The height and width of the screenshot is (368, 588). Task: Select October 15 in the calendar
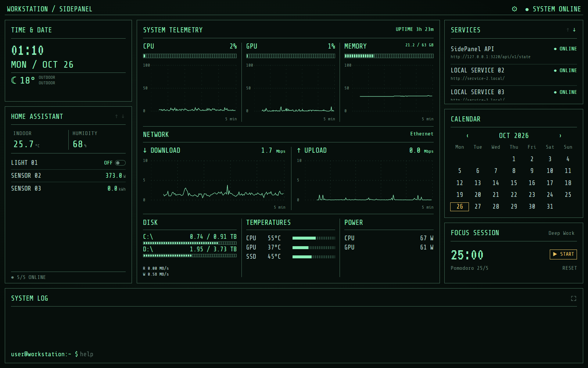[514, 183]
